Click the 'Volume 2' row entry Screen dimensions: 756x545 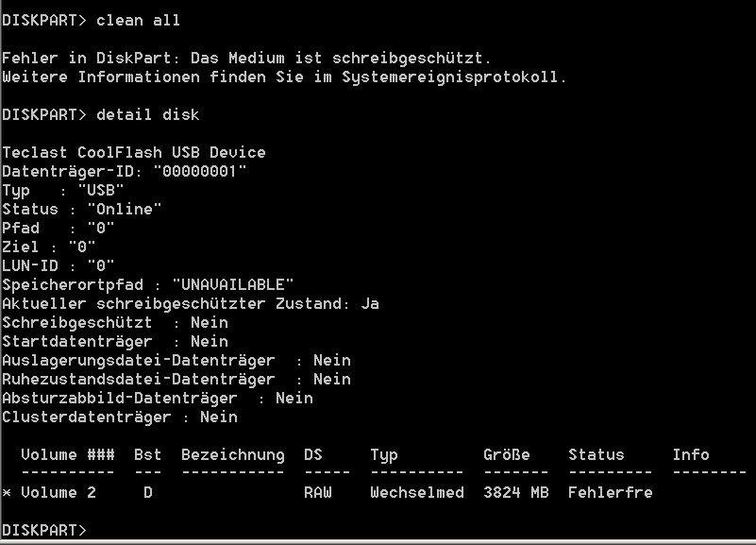coord(59,492)
